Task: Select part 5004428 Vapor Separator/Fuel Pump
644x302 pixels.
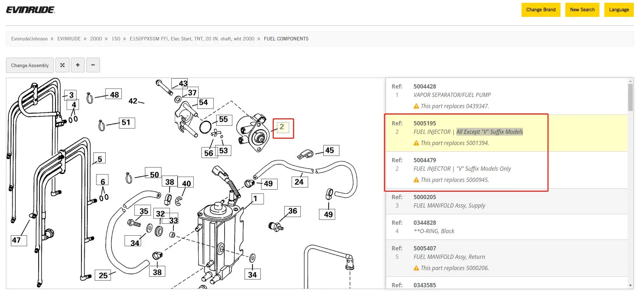Action: click(507, 96)
